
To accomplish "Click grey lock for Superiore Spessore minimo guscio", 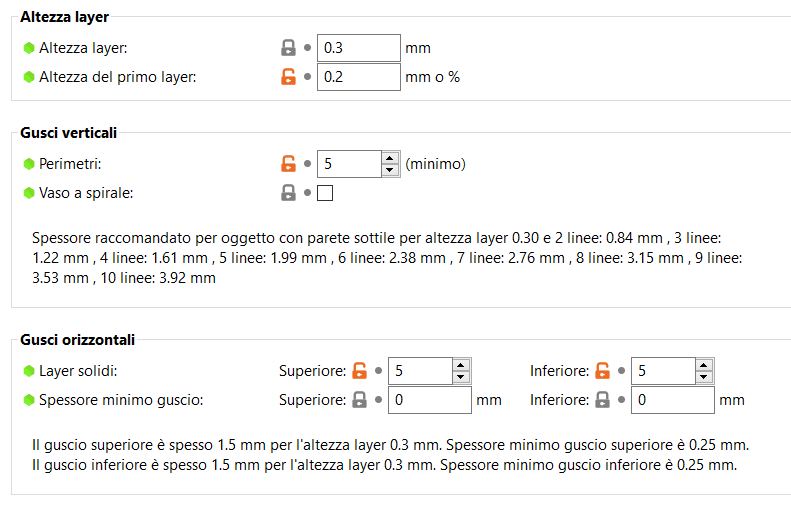I will (360, 400).
